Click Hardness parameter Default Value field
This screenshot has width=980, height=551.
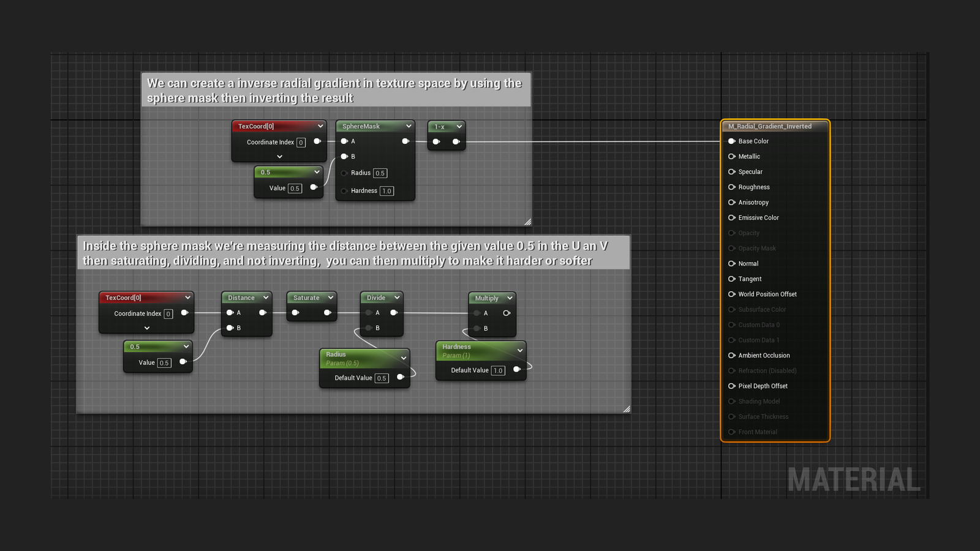(498, 370)
